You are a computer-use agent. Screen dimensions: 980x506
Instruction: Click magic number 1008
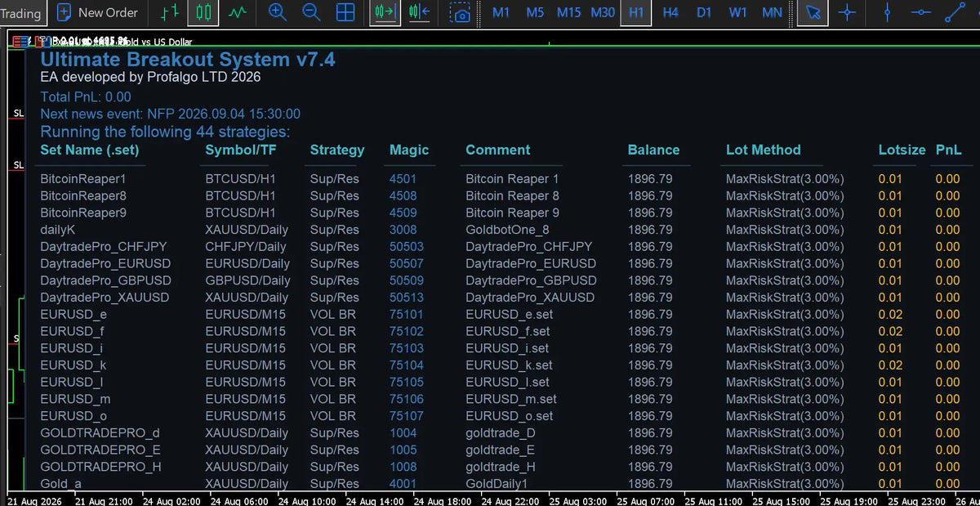403,467
